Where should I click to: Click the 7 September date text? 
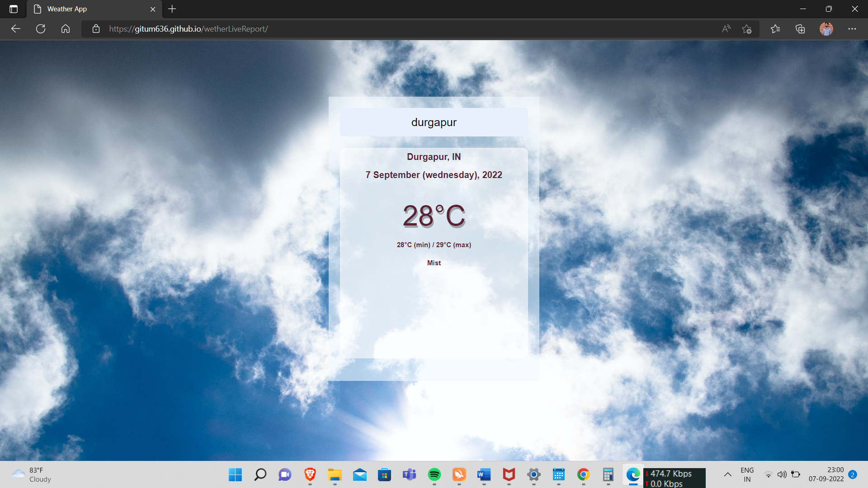point(434,175)
